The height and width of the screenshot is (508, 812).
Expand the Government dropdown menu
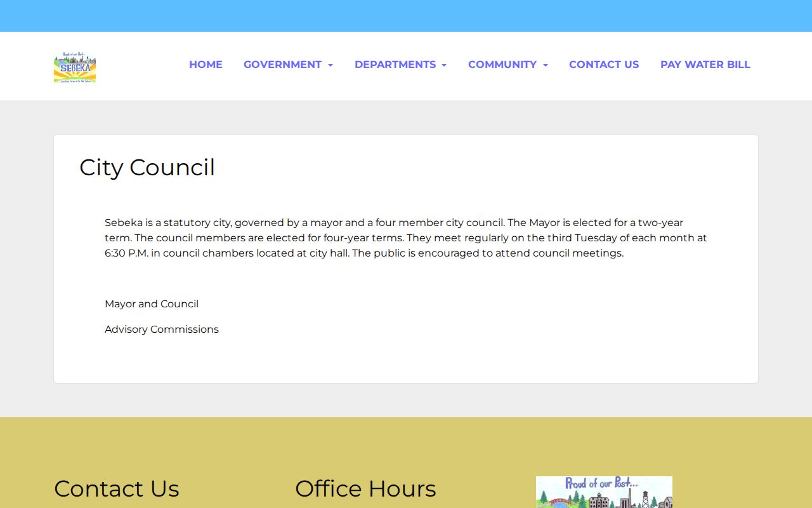(x=288, y=65)
